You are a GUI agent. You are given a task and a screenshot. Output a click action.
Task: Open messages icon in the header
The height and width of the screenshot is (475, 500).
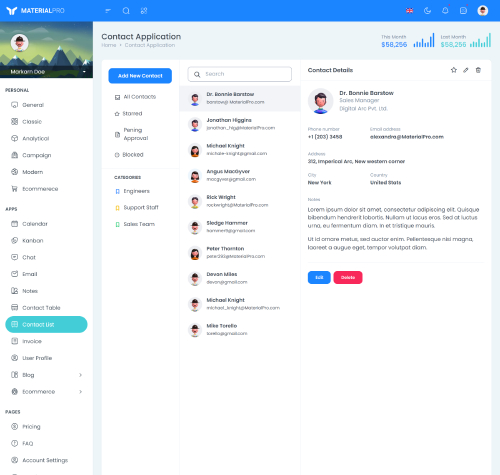(463, 11)
